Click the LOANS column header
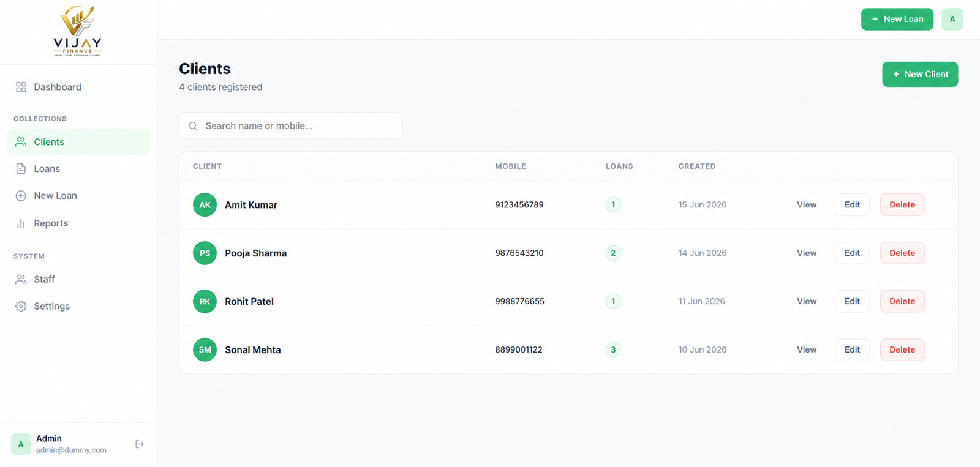 [619, 166]
